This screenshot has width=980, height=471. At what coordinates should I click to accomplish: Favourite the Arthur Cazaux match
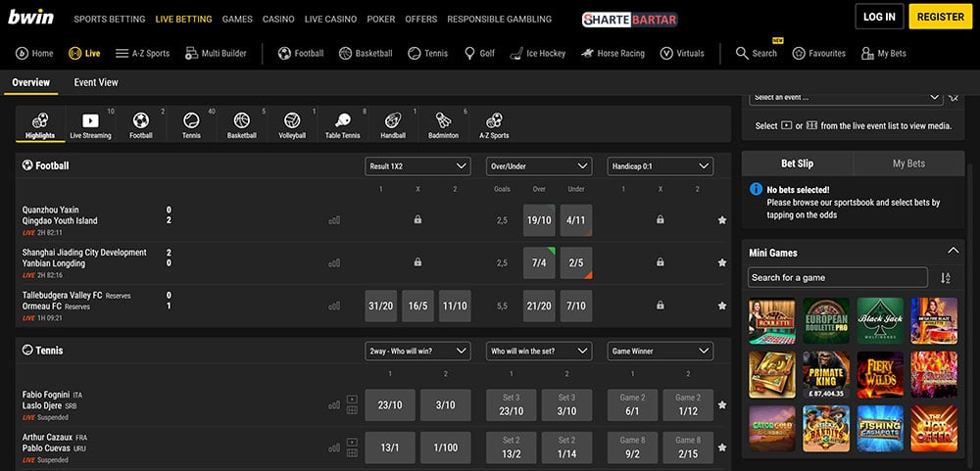pos(722,447)
